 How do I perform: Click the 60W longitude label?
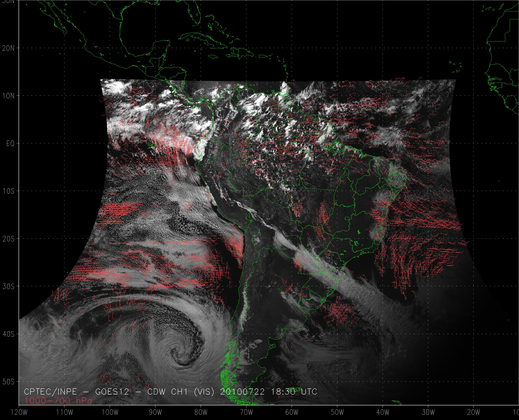point(292,412)
